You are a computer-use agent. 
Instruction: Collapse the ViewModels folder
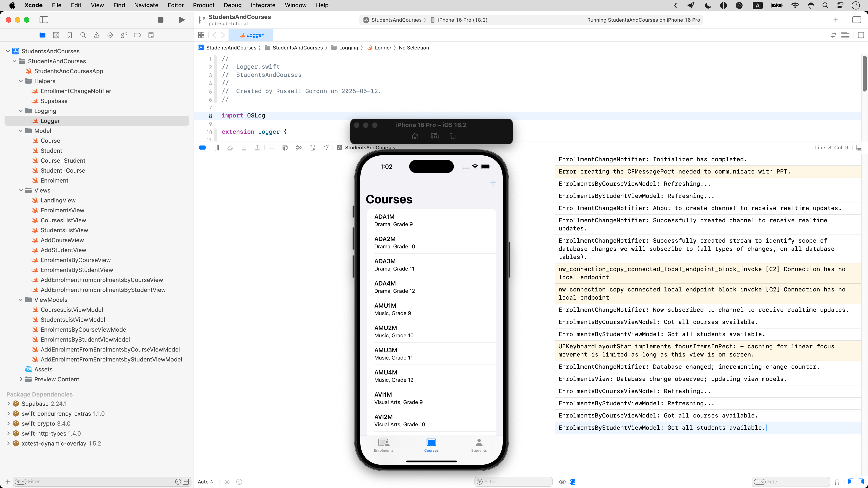click(x=21, y=300)
